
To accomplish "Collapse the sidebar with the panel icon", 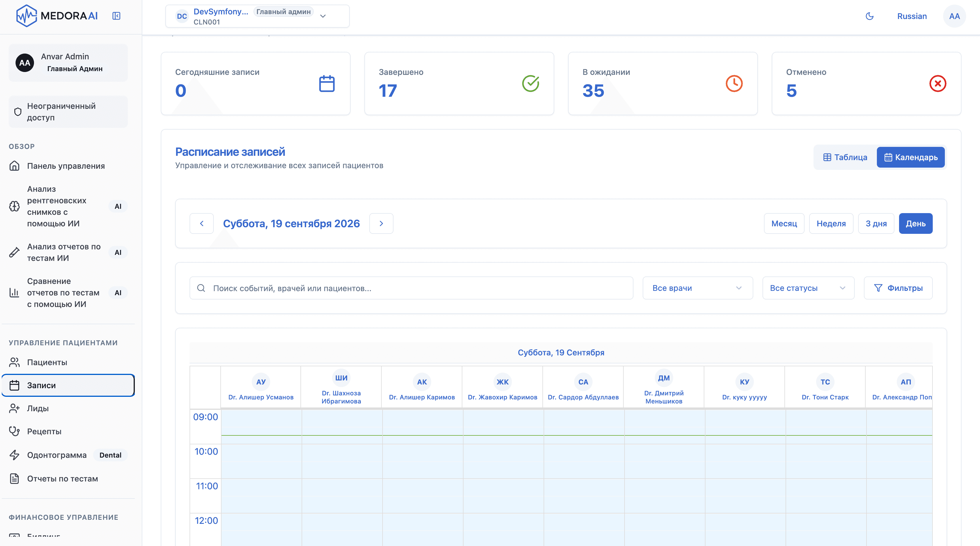I will pyautogui.click(x=116, y=16).
